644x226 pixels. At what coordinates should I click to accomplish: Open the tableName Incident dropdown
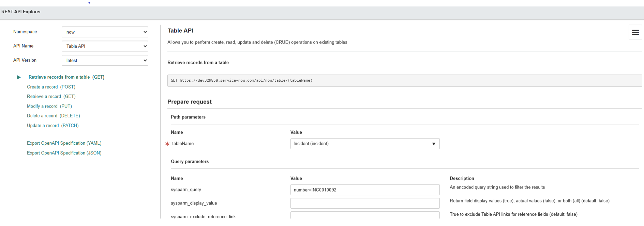point(364,144)
